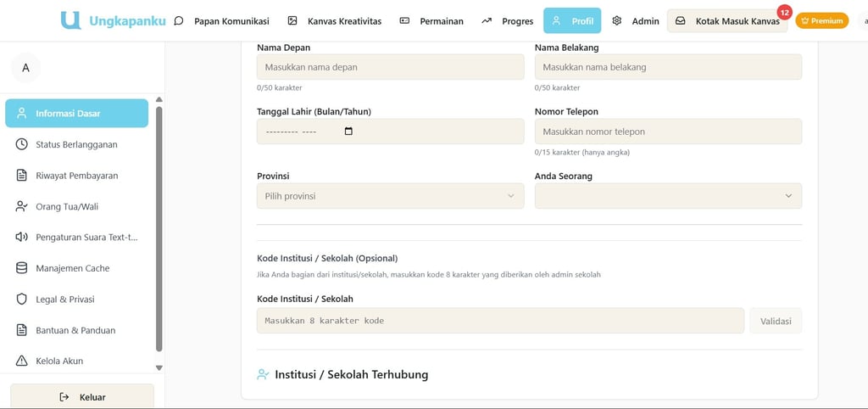Image resolution: width=868 pixels, height=409 pixels.
Task: Click the user avatar circle labeled A
Action: pyautogui.click(x=25, y=68)
